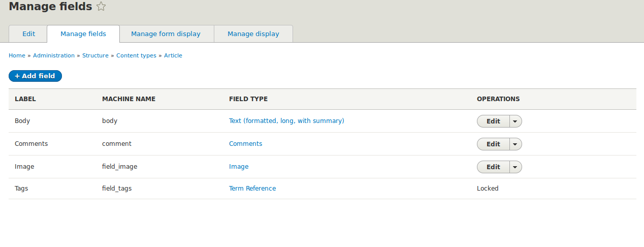644x247 pixels.
Task: Go to the Home breadcrumb link
Action: click(17, 55)
